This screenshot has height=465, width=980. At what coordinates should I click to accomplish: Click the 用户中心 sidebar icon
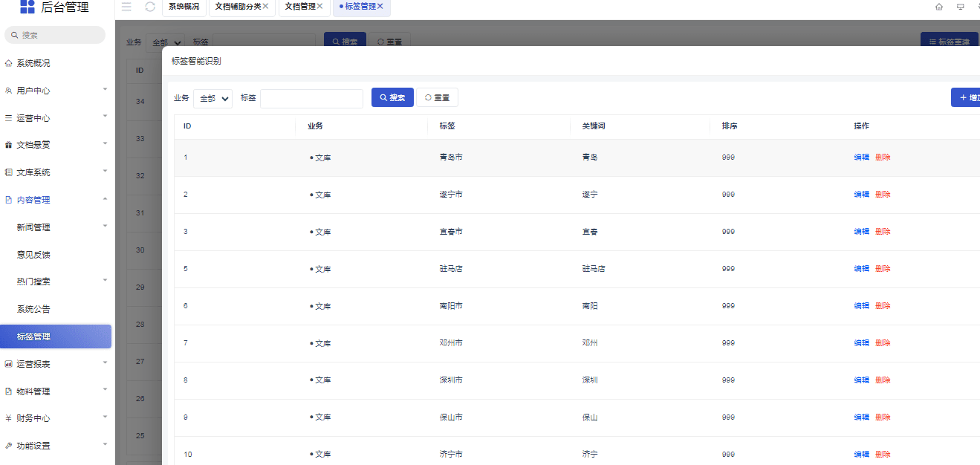(x=9, y=91)
